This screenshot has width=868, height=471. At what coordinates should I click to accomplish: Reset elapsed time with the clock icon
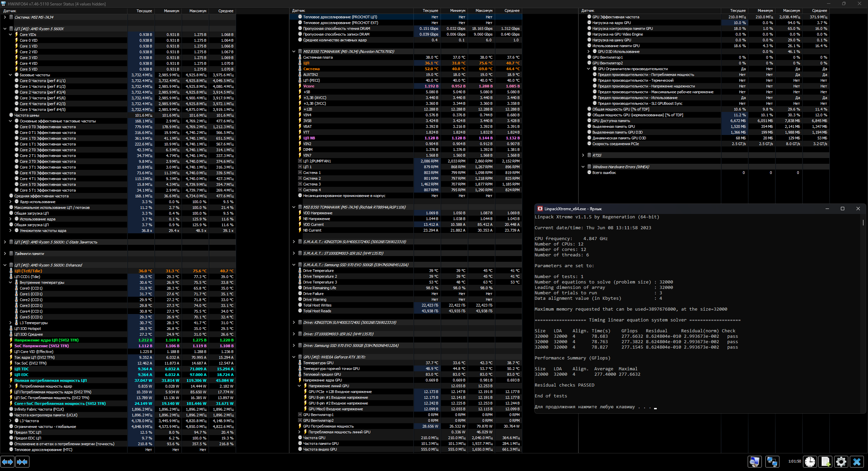coord(810,462)
